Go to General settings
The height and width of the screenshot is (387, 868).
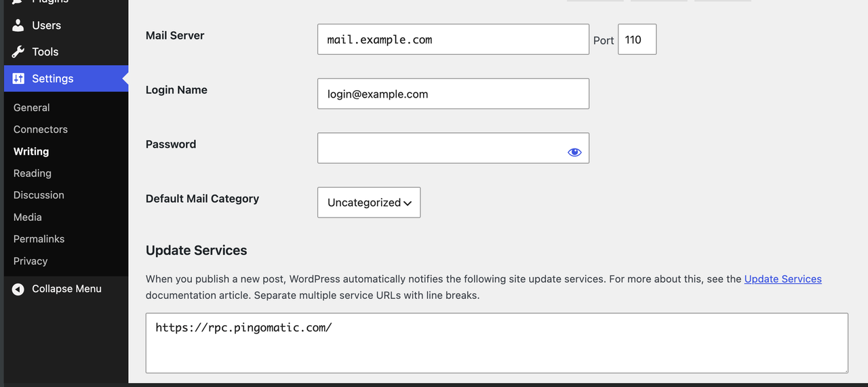tap(31, 108)
